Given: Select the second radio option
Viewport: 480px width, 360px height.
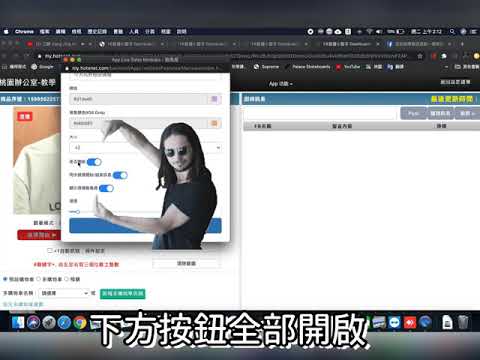Looking at the screenshot, I should [x=38, y=279].
